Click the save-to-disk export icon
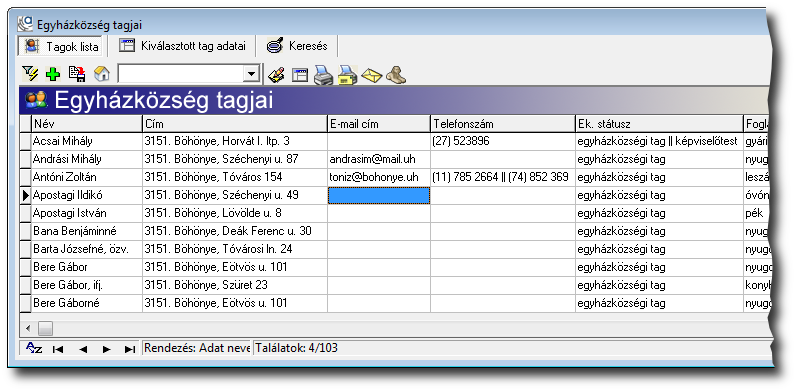Viewport: 799px width, 391px height. 77,74
